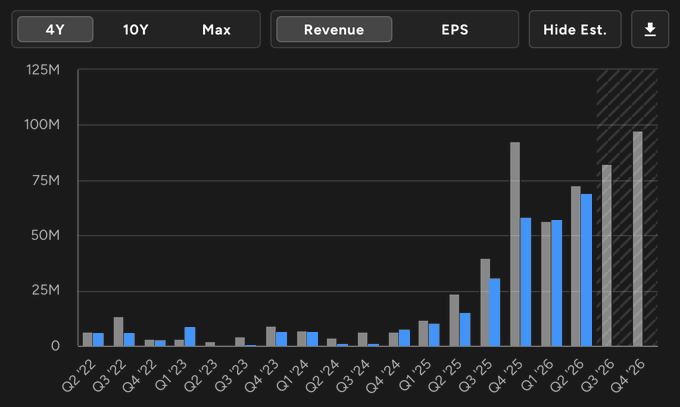Click the blue Q1 '26 revenue bar
This screenshot has width=680, height=407.
click(557, 283)
